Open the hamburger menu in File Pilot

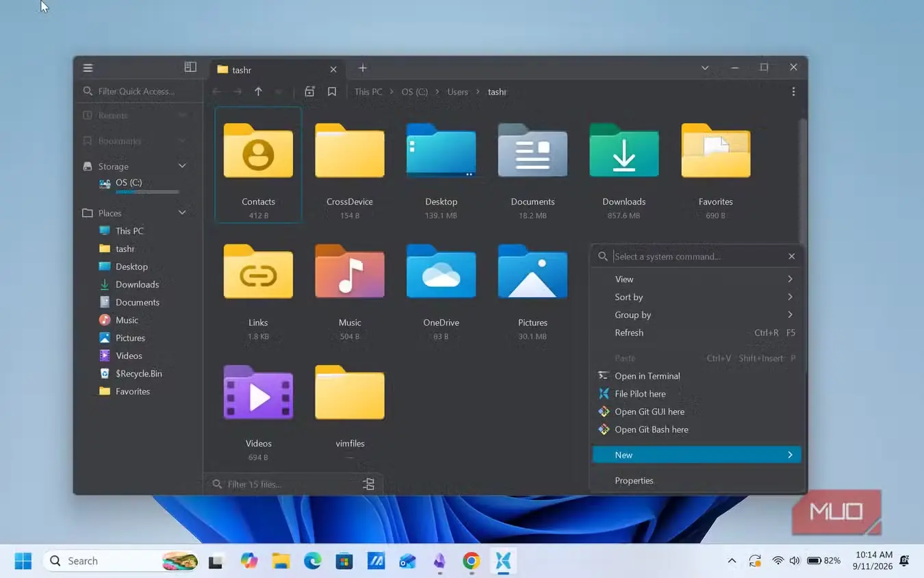pos(88,68)
